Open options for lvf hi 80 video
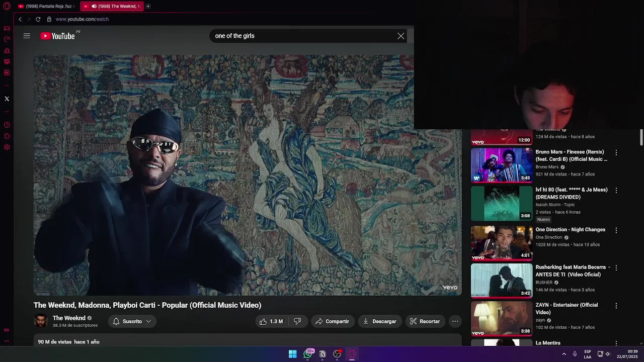This screenshot has width=644, height=362. (x=616, y=190)
